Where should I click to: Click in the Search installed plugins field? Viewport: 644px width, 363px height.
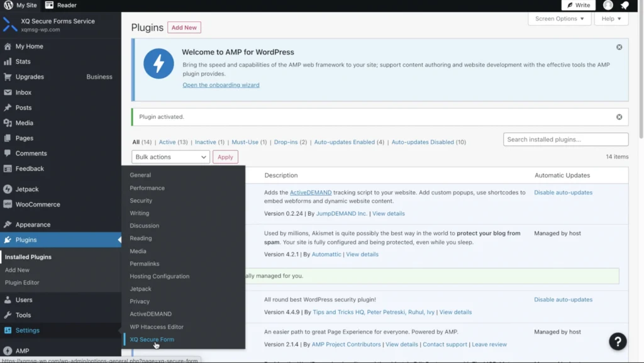(x=565, y=139)
